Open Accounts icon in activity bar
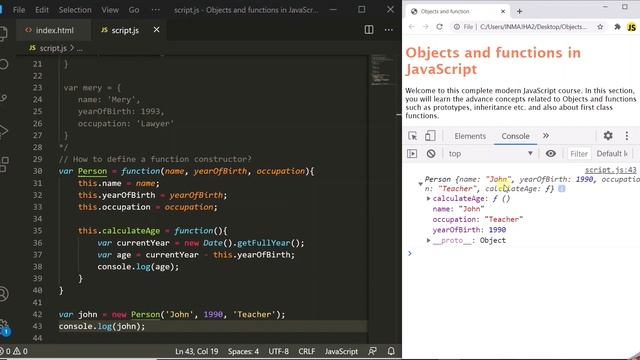The height and width of the screenshot is (360, 640). [3, 294]
